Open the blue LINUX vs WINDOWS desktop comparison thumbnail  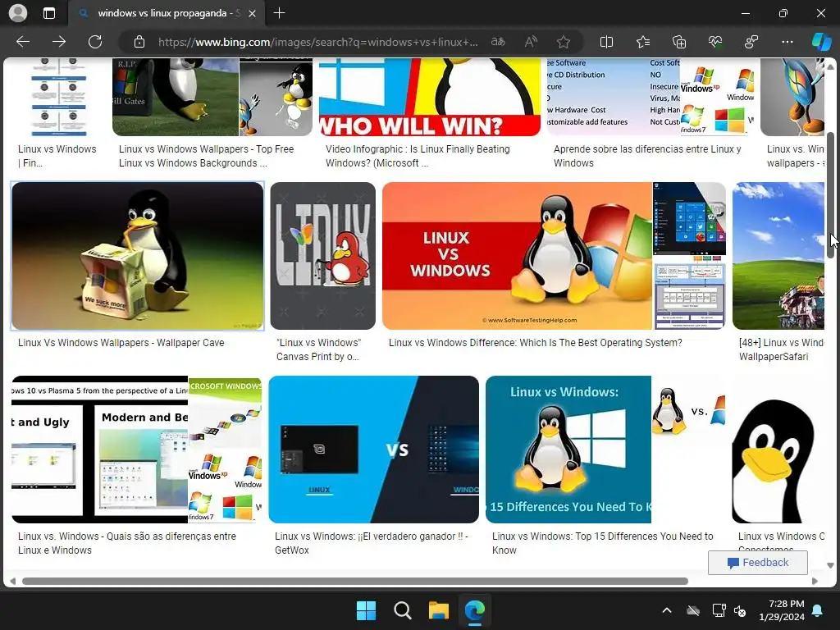coord(374,450)
